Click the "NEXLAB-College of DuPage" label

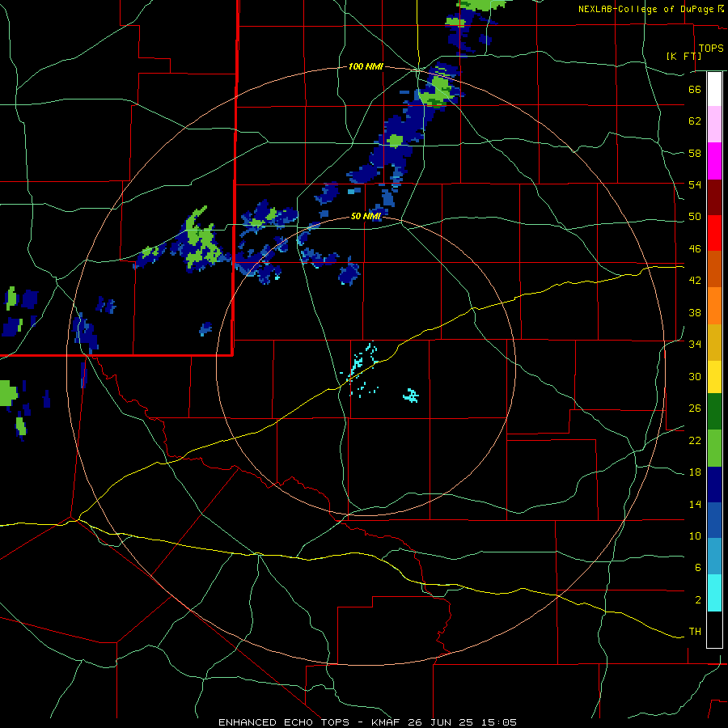point(645,9)
